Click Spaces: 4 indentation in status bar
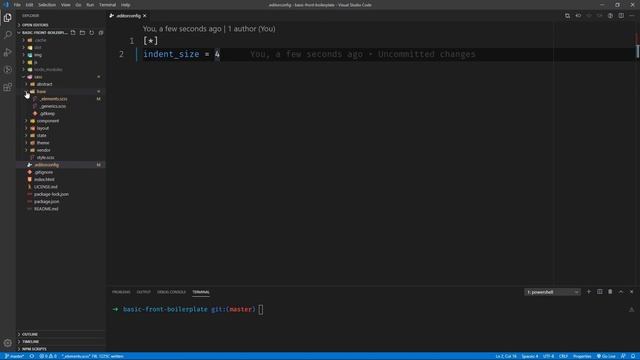The image size is (640, 360). tap(529, 356)
